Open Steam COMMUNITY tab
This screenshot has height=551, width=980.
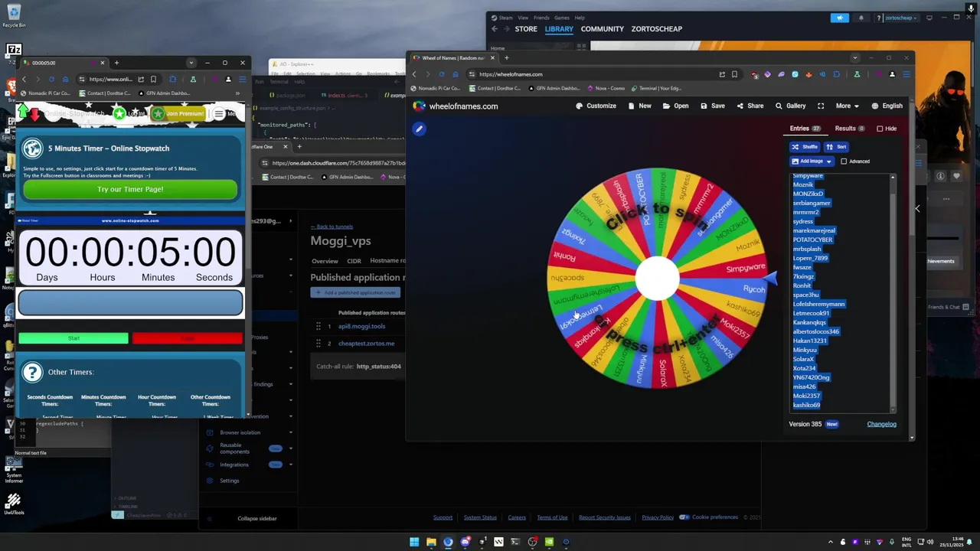pyautogui.click(x=602, y=29)
